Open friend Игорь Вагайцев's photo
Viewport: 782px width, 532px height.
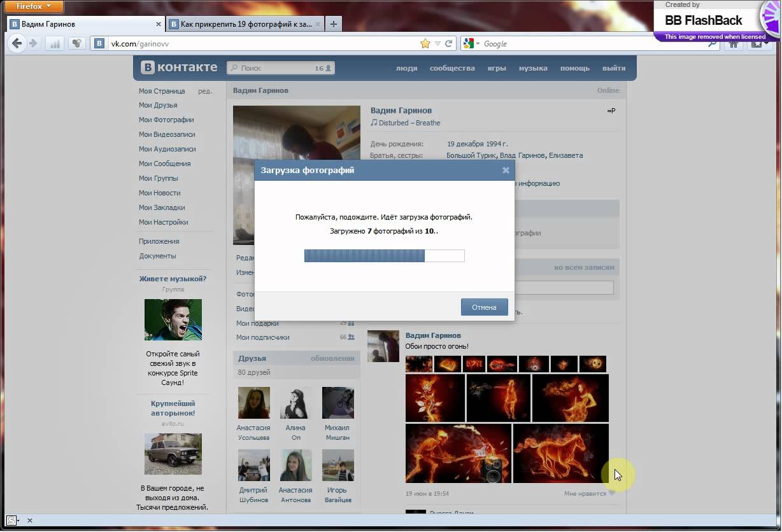pyautogui.click(x=338, y=465)
